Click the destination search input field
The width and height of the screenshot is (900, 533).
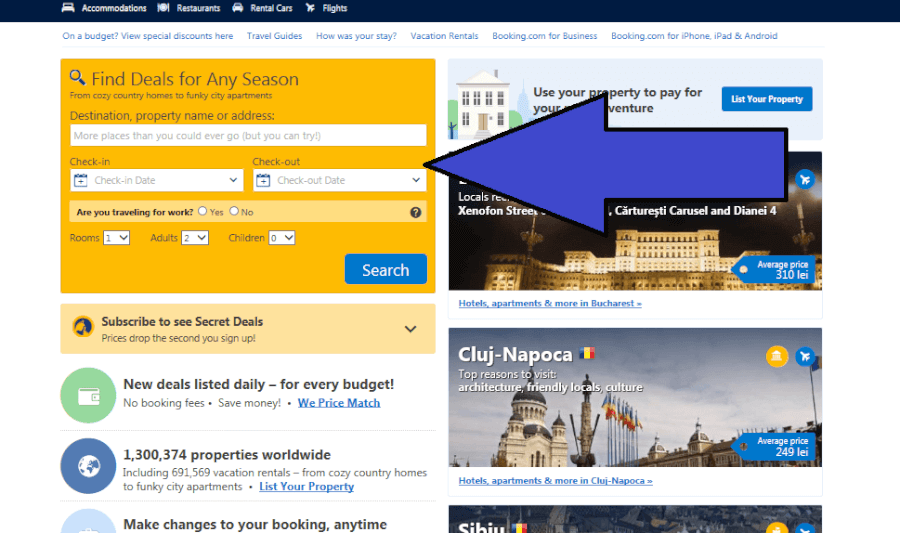coord(248,135)
